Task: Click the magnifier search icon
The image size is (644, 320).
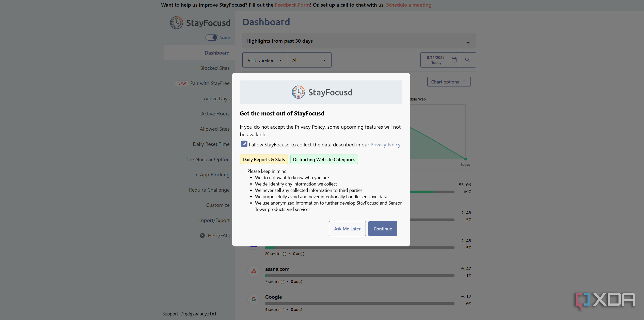Action: (467, 60)
